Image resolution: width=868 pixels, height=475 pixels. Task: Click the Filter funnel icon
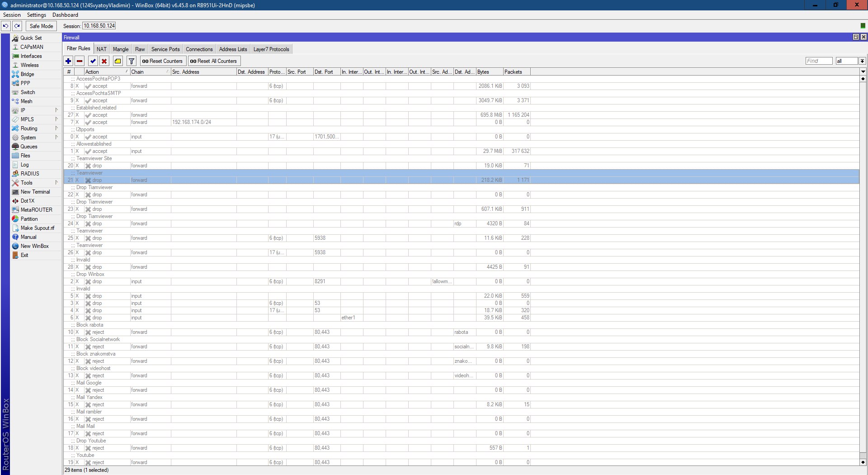[132, 61]
